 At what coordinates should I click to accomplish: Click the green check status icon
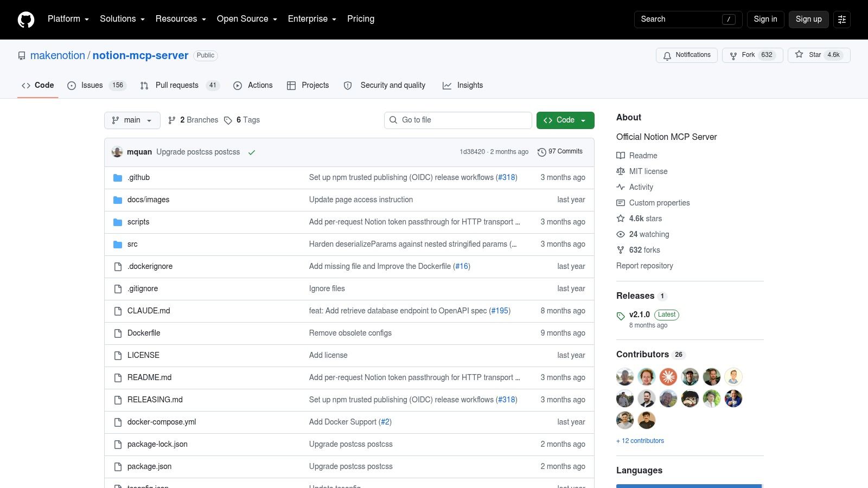252,152
